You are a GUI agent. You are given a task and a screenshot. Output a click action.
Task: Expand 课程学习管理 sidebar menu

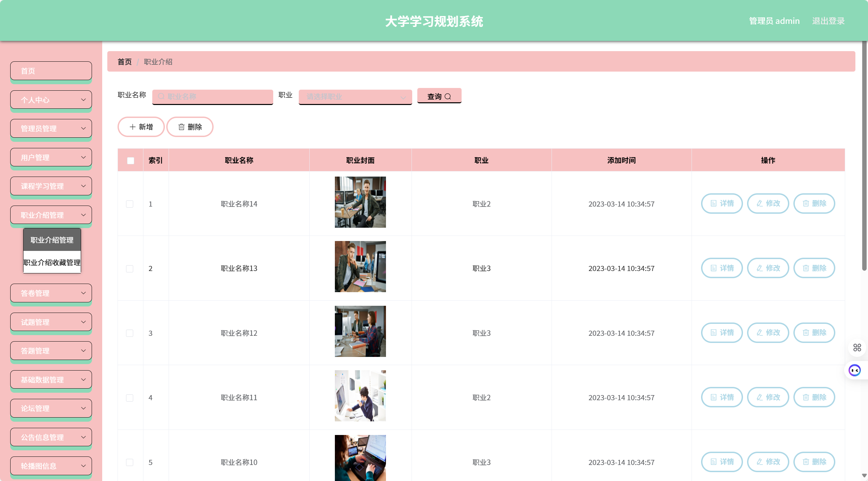pos(51,186)
